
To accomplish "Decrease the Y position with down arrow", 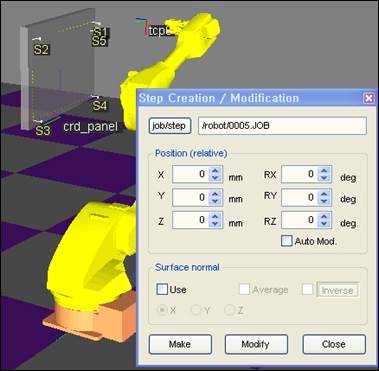I will [x=215, y=201].
